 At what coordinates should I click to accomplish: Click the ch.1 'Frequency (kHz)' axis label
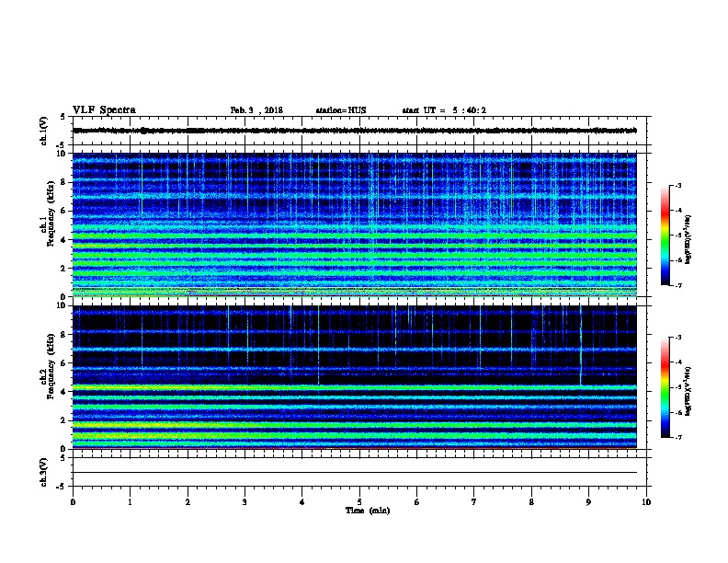(51, 214)
